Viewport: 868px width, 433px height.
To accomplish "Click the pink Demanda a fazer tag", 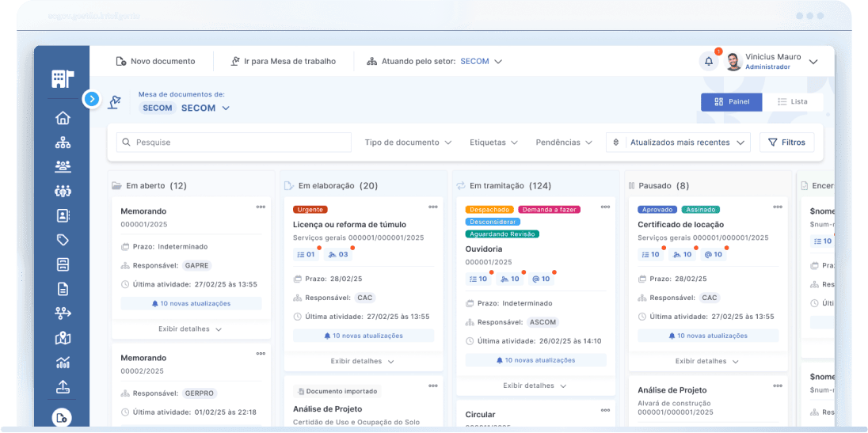I will pyautogui.click(x=549, y=210).
